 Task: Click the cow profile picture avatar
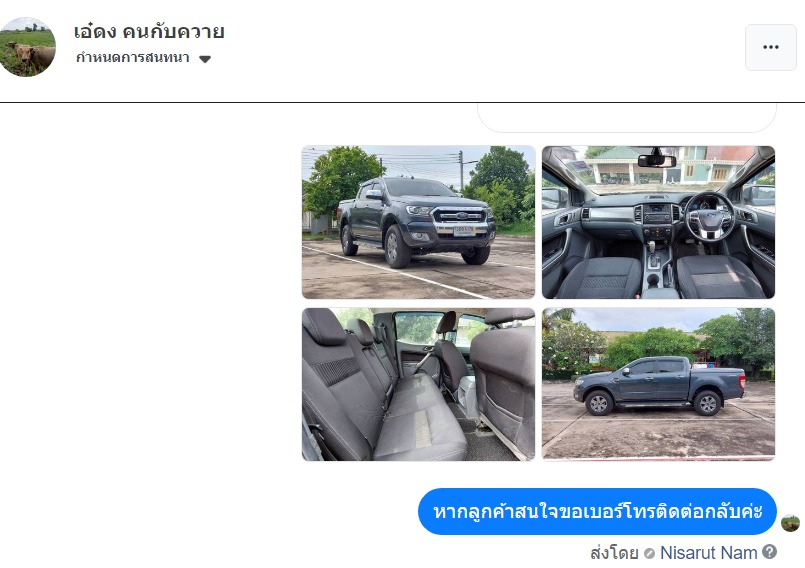[27, 47]
